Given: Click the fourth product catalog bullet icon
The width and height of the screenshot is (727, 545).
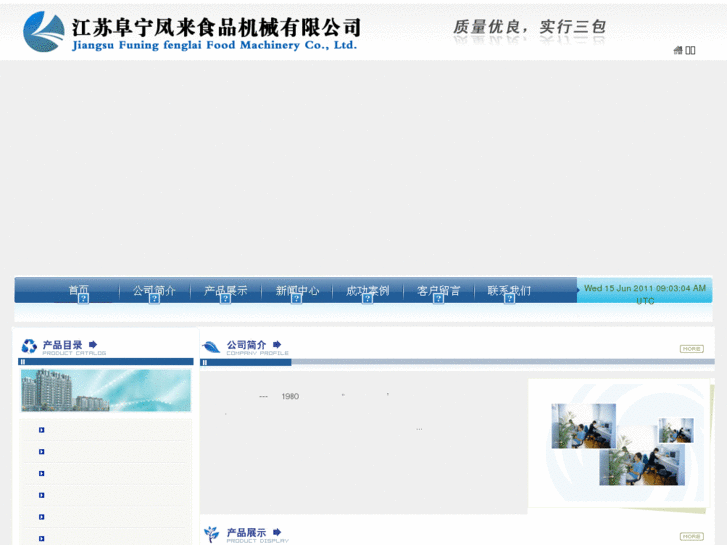Looking at the screenshot, I should 42,495.
